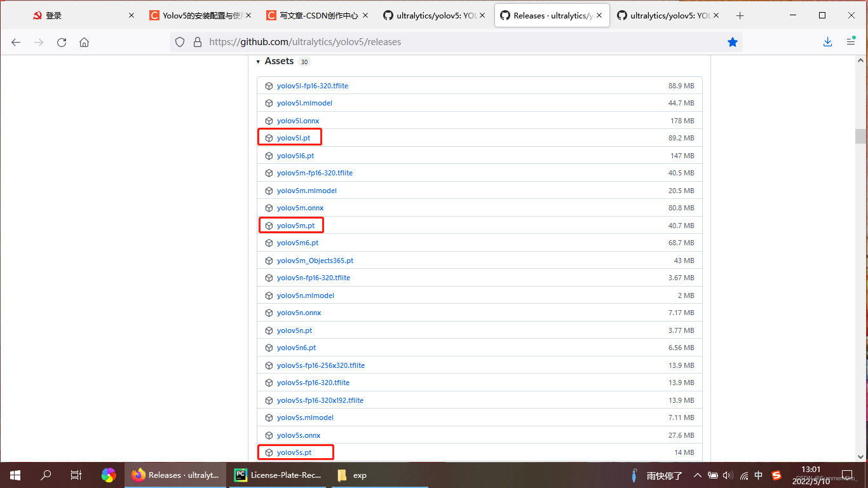Open the colorful pinwheel taskbar app
The image size is (868, 488).
click(x=109, y=475)
